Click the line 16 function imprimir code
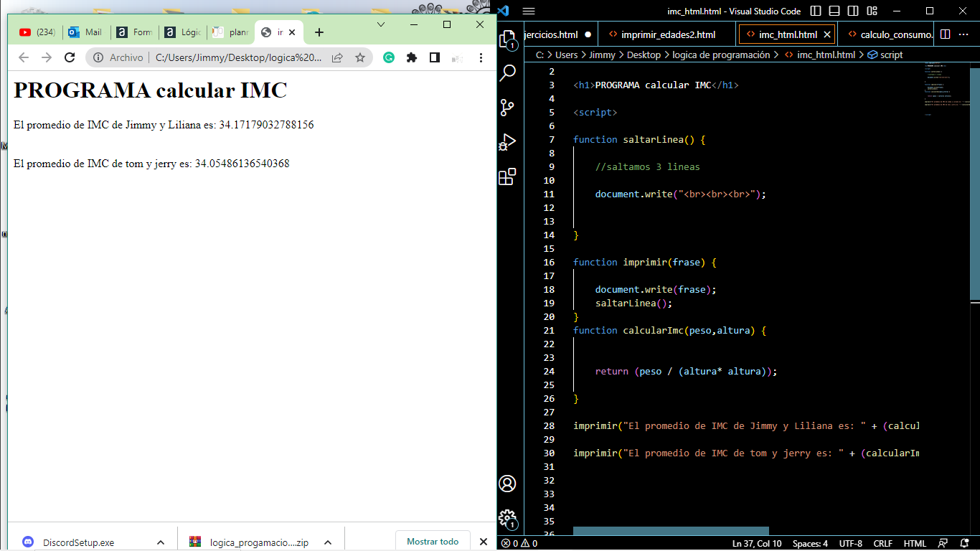The height and width of the screenshot is (551, 980). point(644,263)
